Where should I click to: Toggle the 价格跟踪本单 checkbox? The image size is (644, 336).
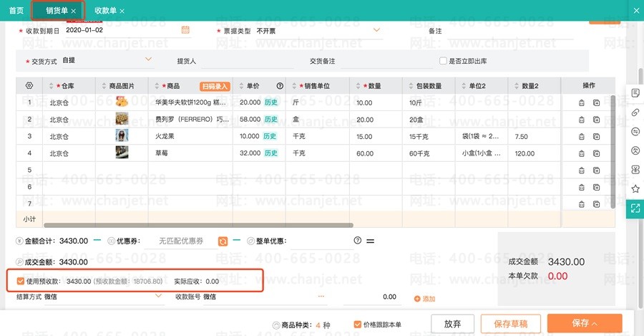pos(358,325)
